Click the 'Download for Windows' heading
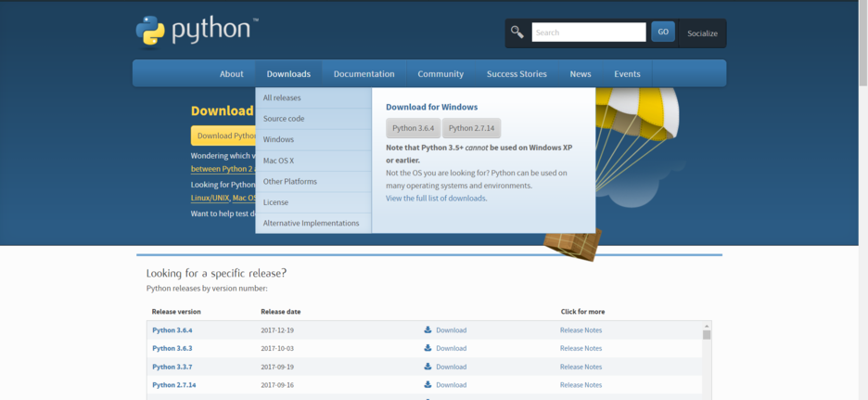Image resolution: width=868 pixels, height=400 pixels. [x=432, y=107]
